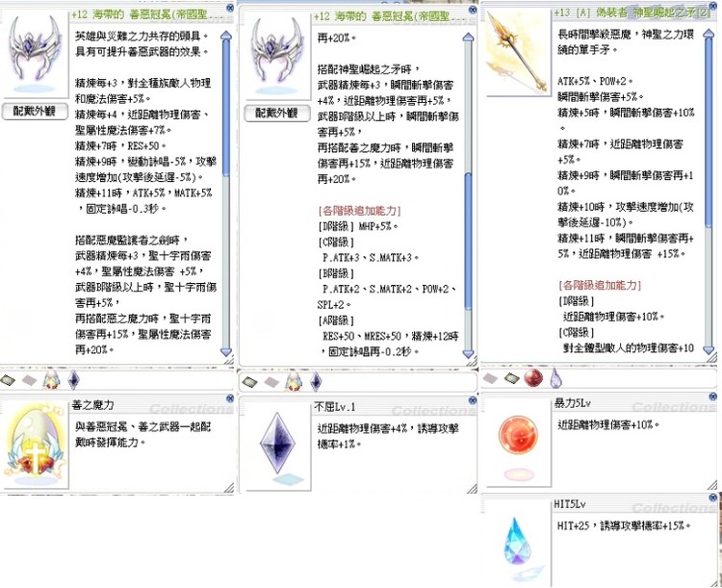Click the green card slot icon under the left window
The image size is (722, 588).
[x=8, y=380]
